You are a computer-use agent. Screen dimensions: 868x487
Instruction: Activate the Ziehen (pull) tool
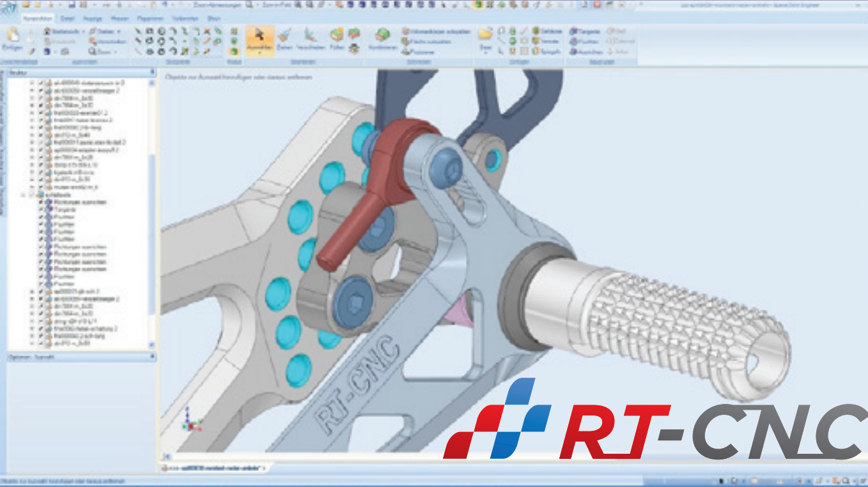pos(285,38)
